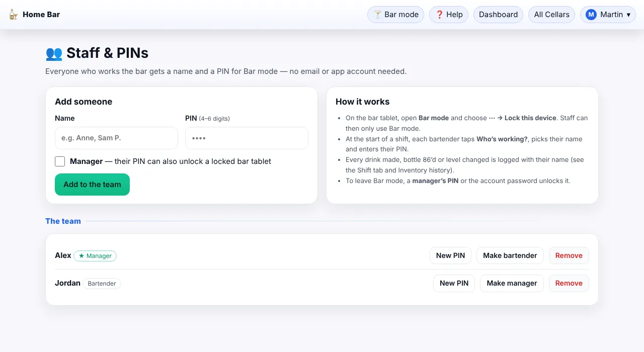Open All Cellars

[551, 15]
